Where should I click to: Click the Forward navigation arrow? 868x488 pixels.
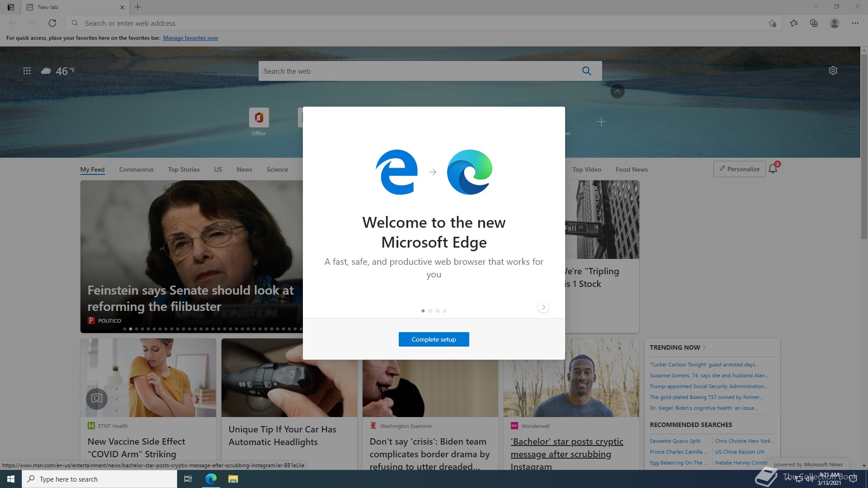pos(32,23)
